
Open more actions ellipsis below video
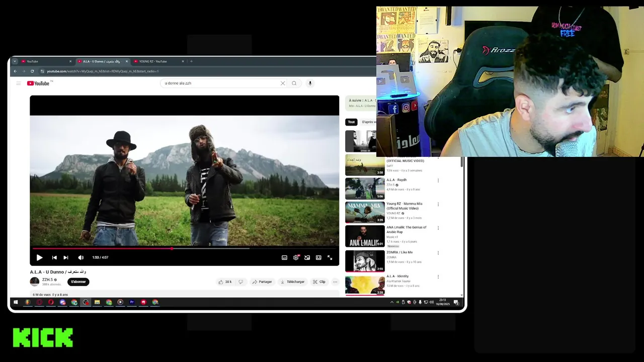[x=335, y=282]
